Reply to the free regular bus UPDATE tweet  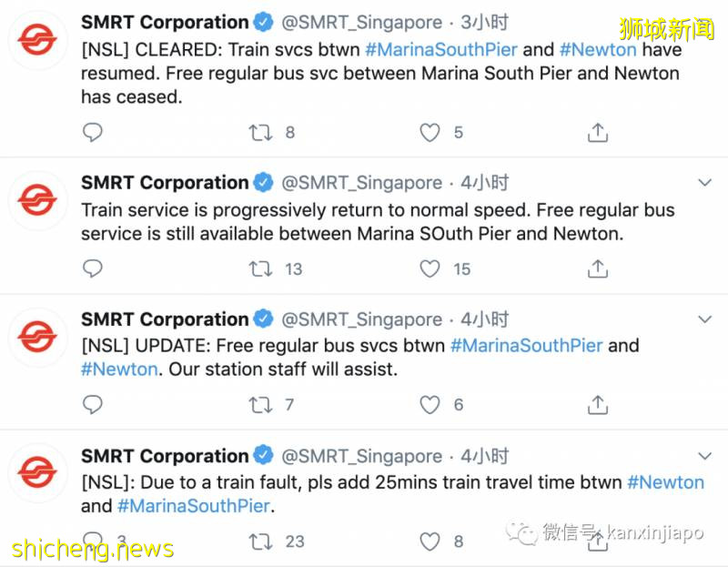(x=93, y=405)
